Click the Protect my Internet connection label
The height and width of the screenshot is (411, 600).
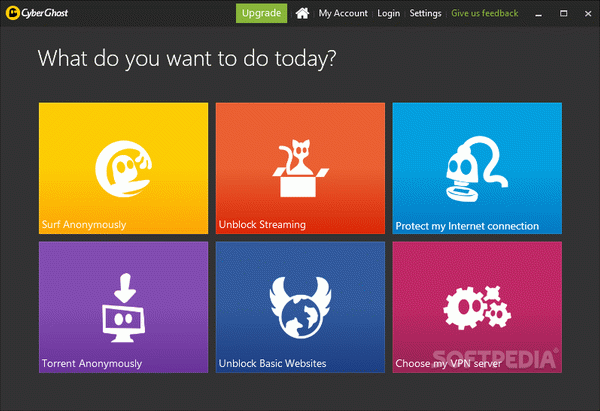[467, 226]
